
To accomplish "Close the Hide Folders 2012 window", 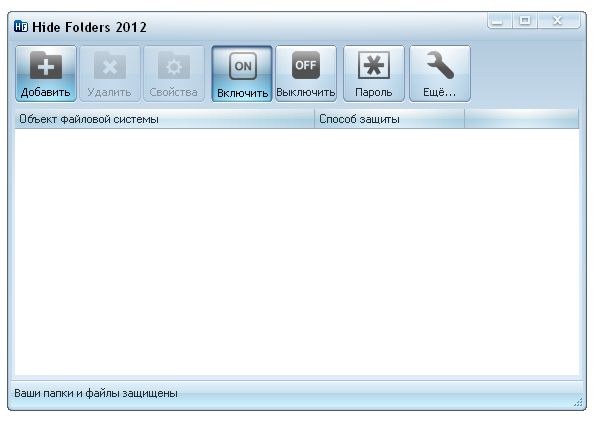I will pyautogui.click(x=559, y=20).
